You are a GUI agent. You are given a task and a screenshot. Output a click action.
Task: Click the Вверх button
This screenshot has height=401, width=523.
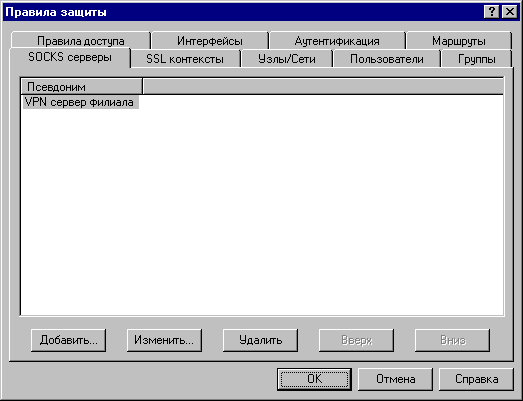(356, 340)
